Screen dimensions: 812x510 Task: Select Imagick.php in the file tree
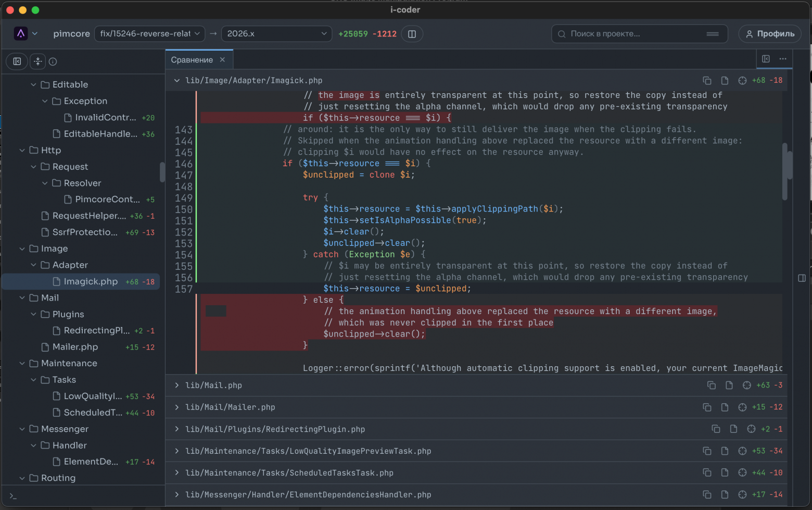coord(81,281)
